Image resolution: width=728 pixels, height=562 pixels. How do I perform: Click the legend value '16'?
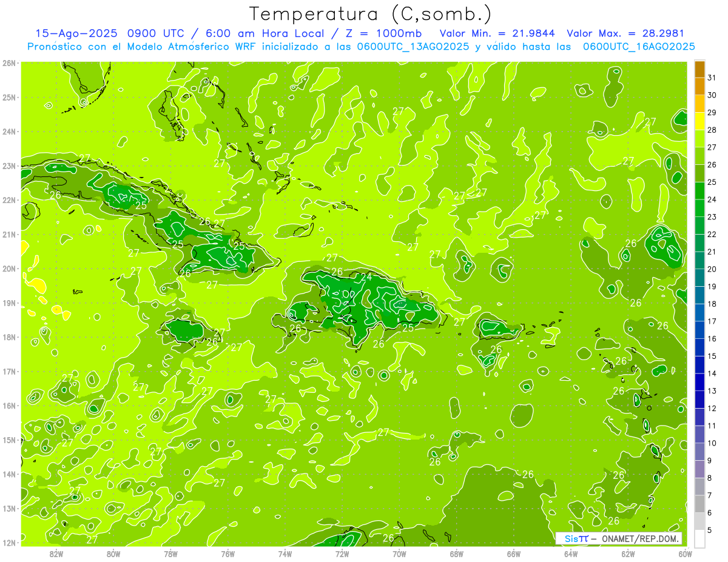click(x=712, y=339)
